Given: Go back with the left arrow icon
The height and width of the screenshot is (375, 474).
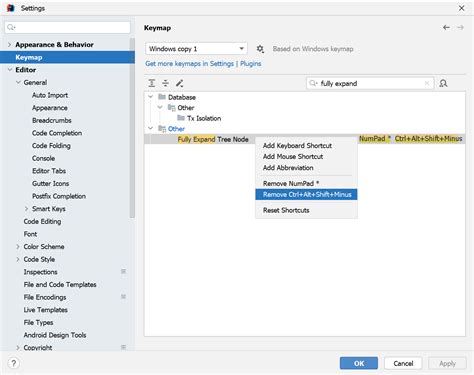Looking at the screenshot, I should [x=446, y=27].
